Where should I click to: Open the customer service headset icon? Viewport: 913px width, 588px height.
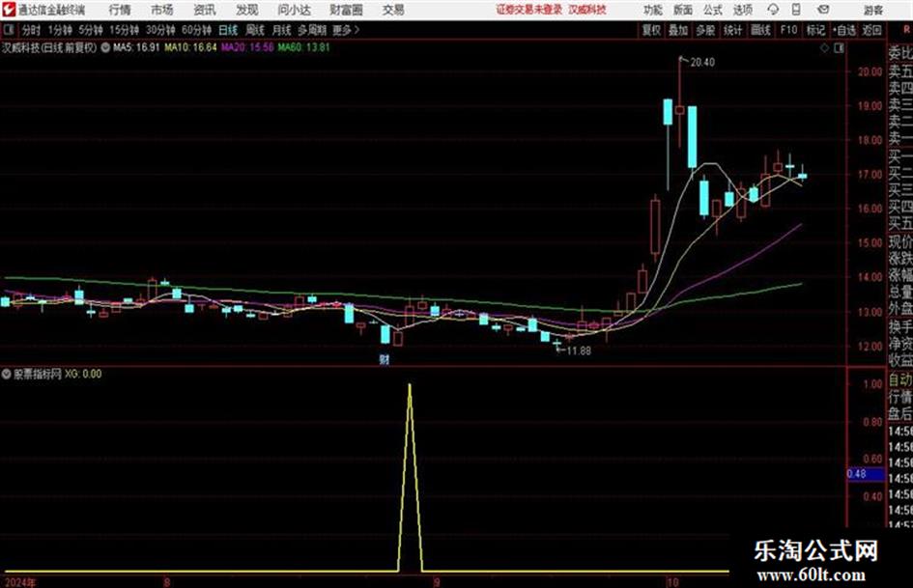773,10
